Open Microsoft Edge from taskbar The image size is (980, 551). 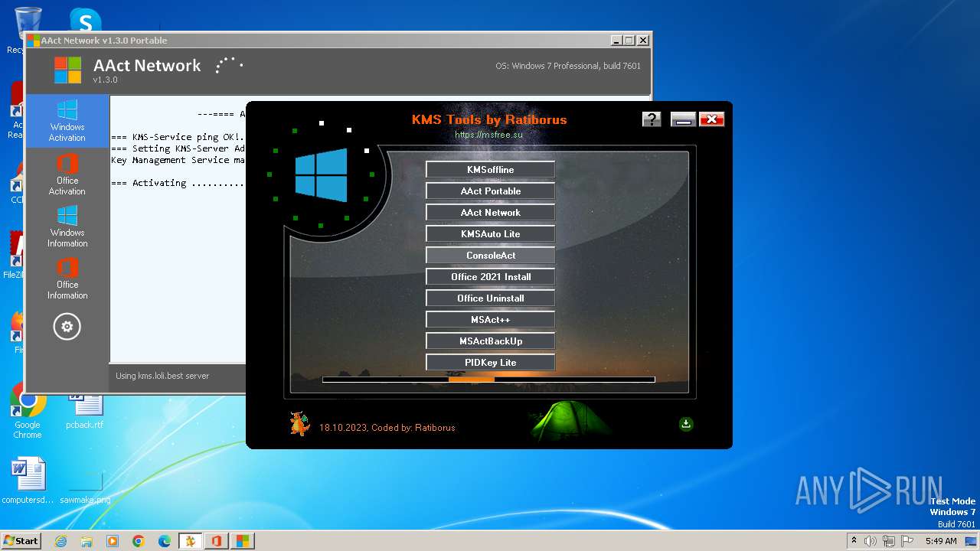click(165, 541)
